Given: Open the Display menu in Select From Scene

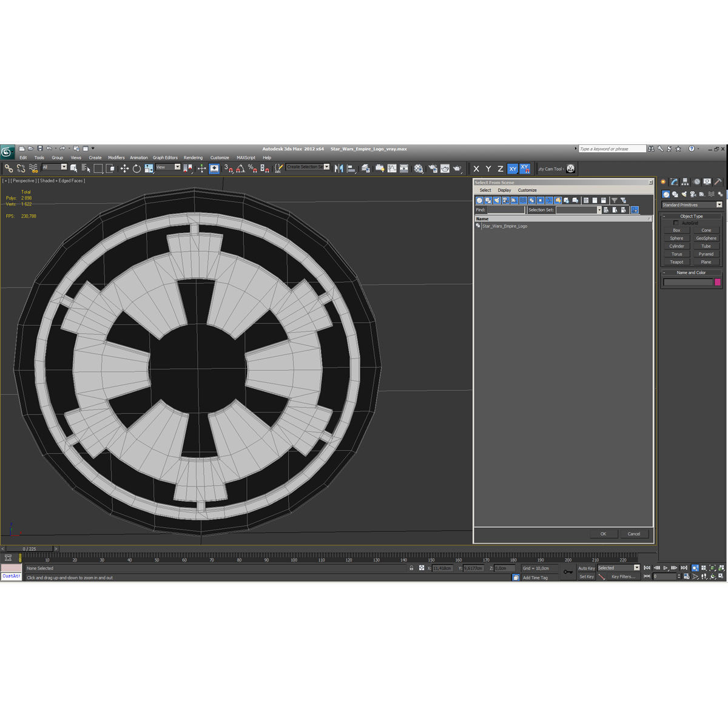Looking at the screenshot, I should [x=504, y=190].
